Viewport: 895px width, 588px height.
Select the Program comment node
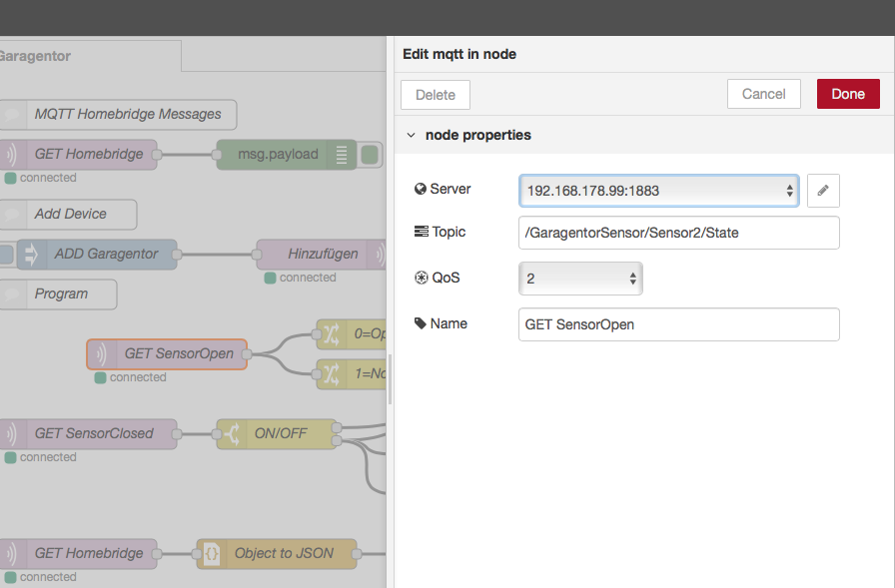point(60,294)
